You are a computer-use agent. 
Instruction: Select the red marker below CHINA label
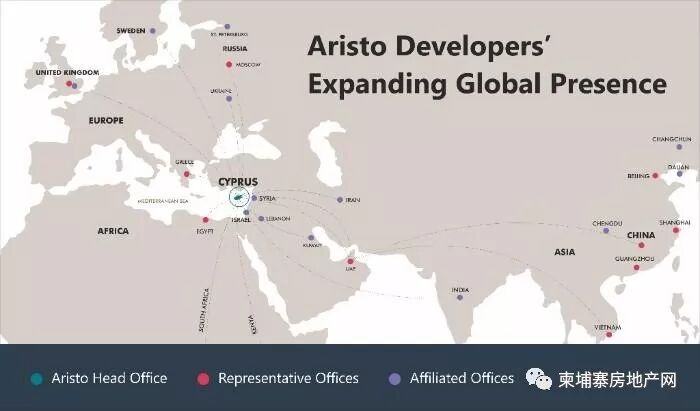642,245
